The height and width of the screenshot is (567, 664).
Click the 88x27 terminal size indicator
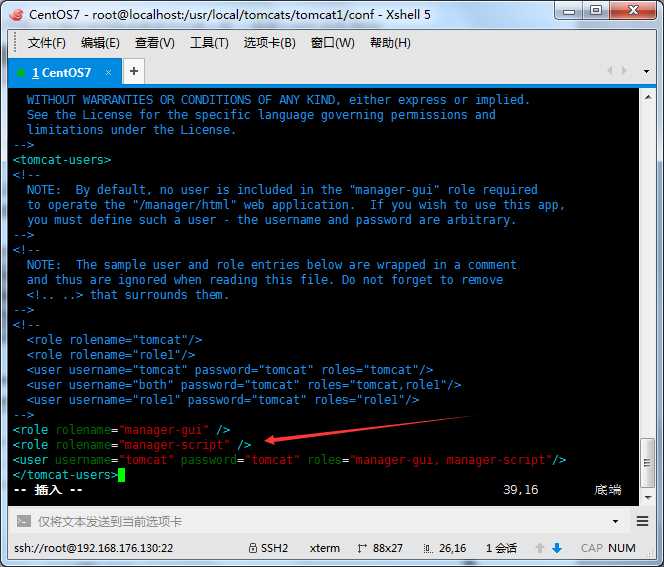pos(387,548)
